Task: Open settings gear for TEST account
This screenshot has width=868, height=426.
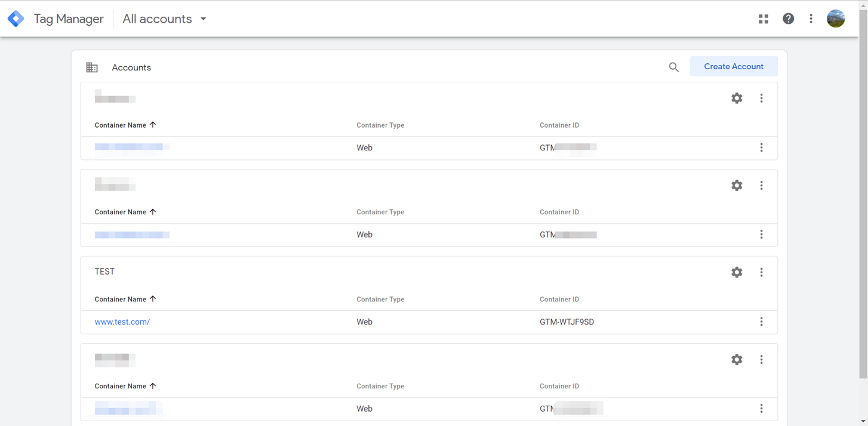Action: click(737, 272)
